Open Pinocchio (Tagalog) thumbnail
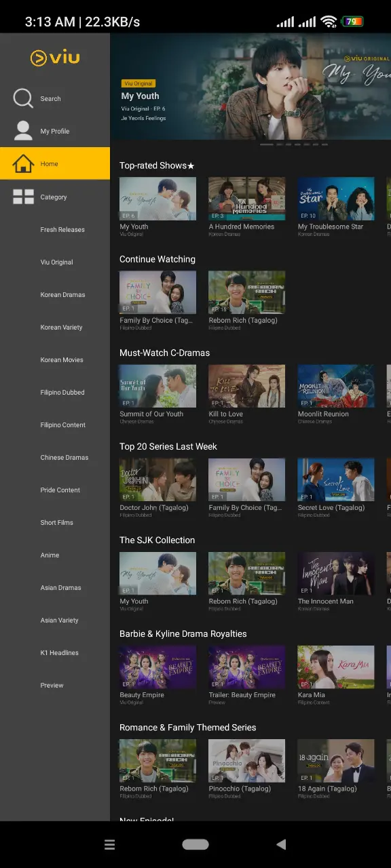The height and width of the screenshot is (868, 391). point(246,760)
